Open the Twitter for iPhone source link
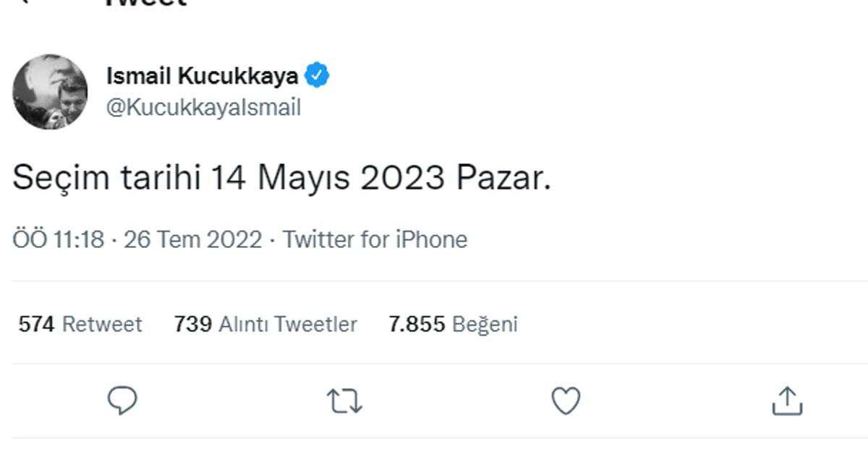868x454 pixels. click(375, 239)
